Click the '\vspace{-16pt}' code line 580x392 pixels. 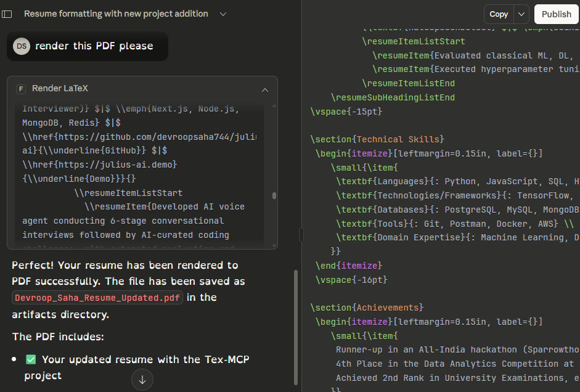pos(351,280)
